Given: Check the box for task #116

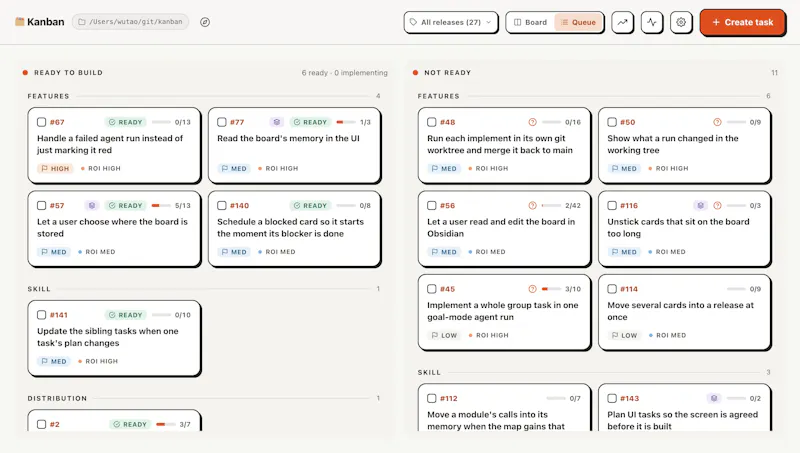Looking at the screenshot, I should point(612,206).
